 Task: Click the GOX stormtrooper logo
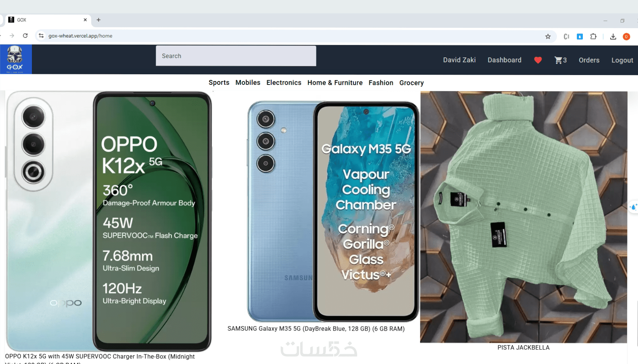(x=16, y=59)
